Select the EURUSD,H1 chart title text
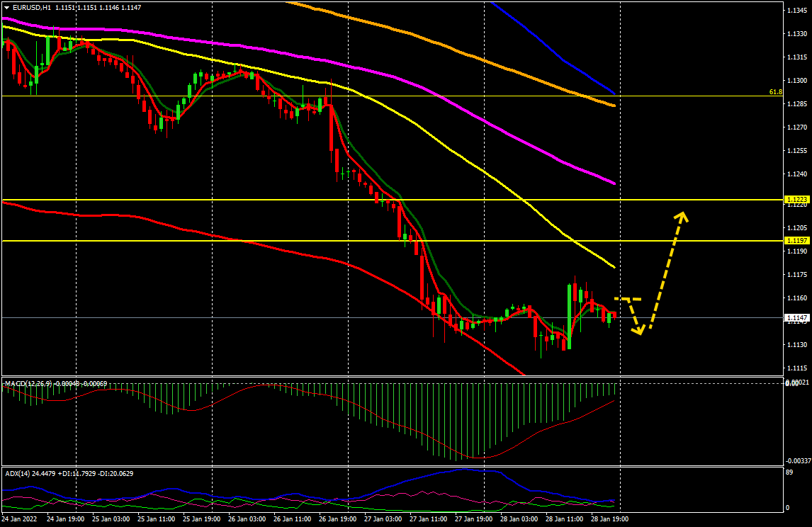 [x=32, y=8]
